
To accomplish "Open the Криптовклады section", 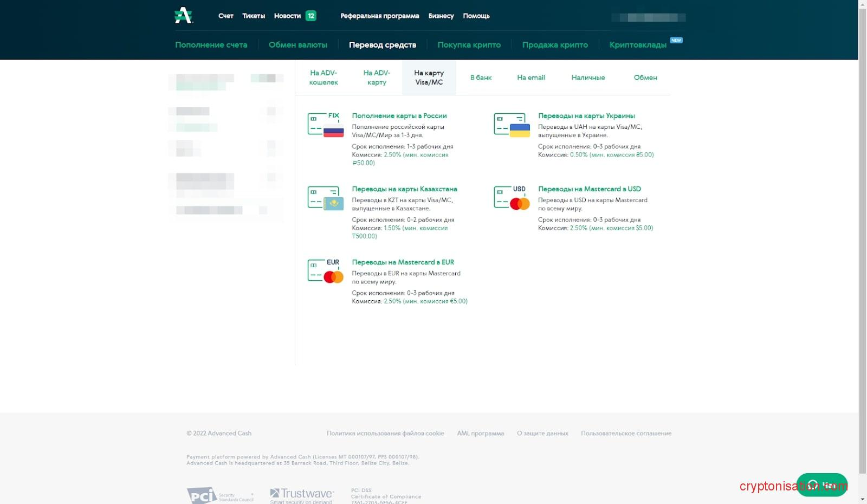I will coord(638,45).
